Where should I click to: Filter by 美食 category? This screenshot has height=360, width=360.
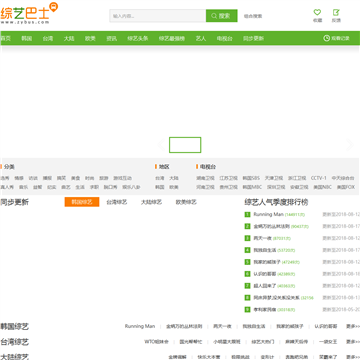tap(75, 178)
